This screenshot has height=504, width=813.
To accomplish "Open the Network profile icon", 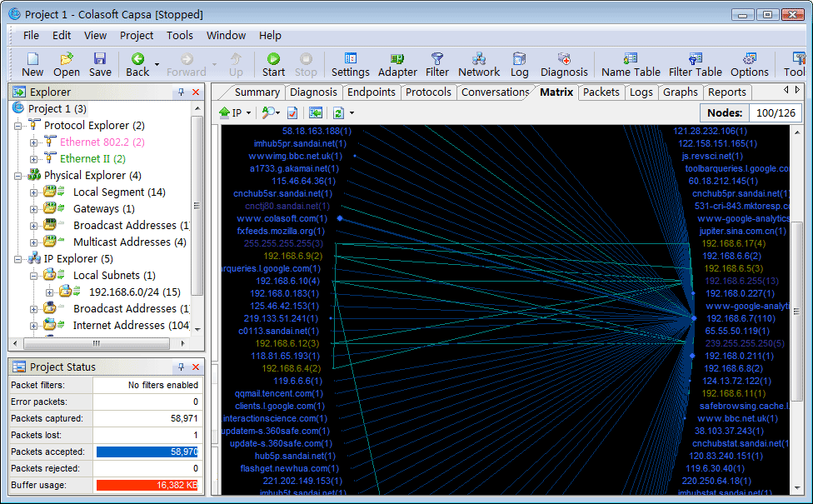I will click(479, 62).
